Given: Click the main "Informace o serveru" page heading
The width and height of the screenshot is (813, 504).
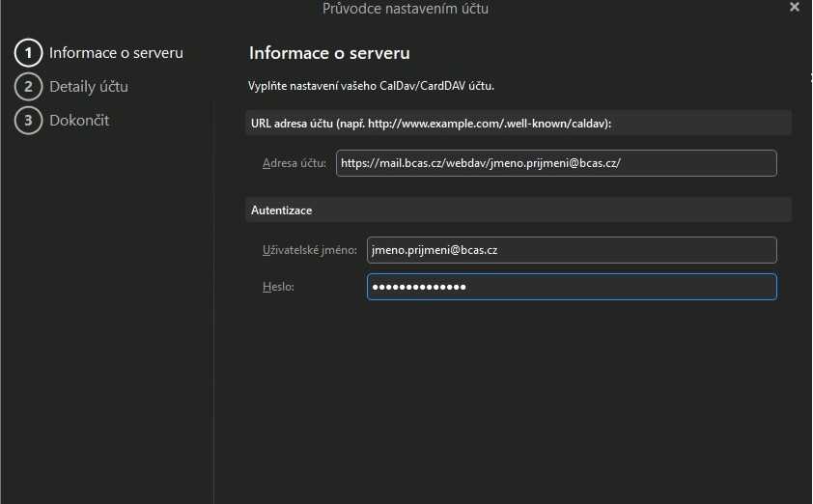Looking at the screenshot, I should pos(329,53).
